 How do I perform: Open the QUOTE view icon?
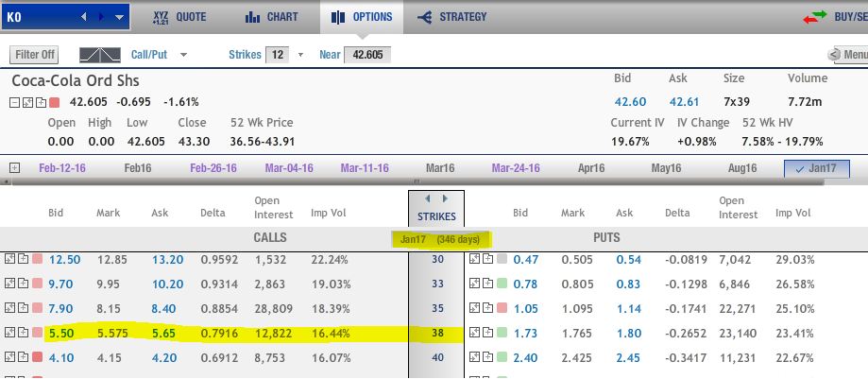[160, 17]
